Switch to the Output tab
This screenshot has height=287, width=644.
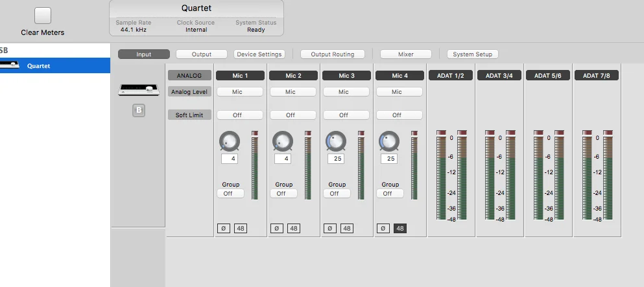click(202, 54)
